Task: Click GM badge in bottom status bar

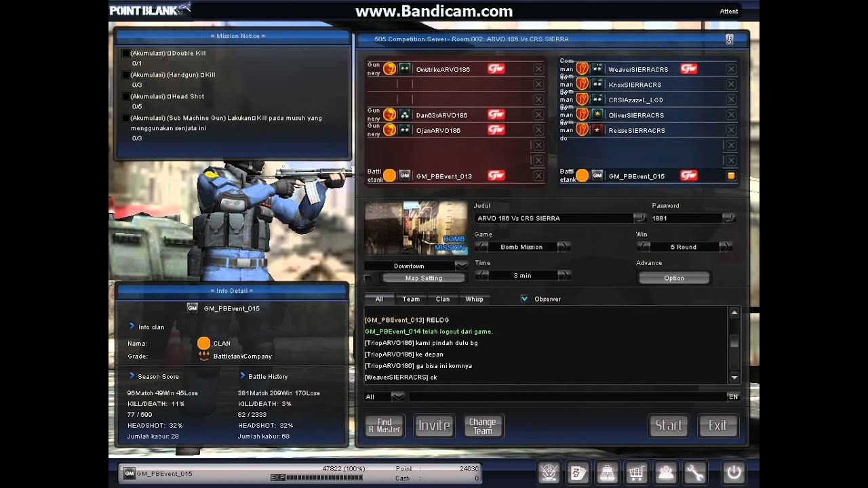Action: tap(129, 474)
